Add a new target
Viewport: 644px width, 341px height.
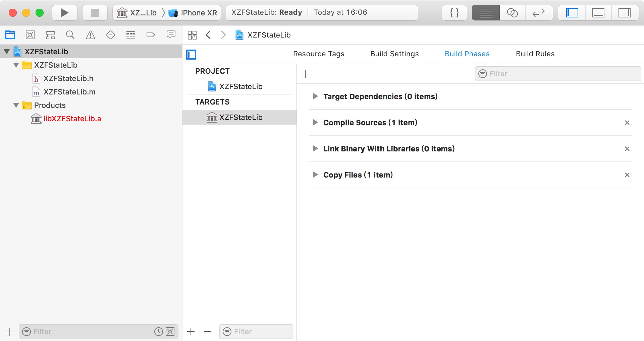pos(191,332)
